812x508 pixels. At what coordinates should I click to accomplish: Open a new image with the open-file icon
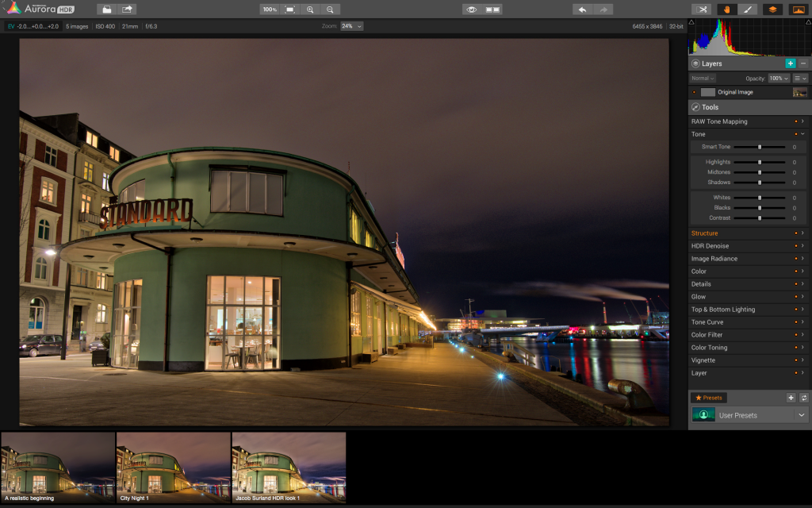(x=106, y=10)
